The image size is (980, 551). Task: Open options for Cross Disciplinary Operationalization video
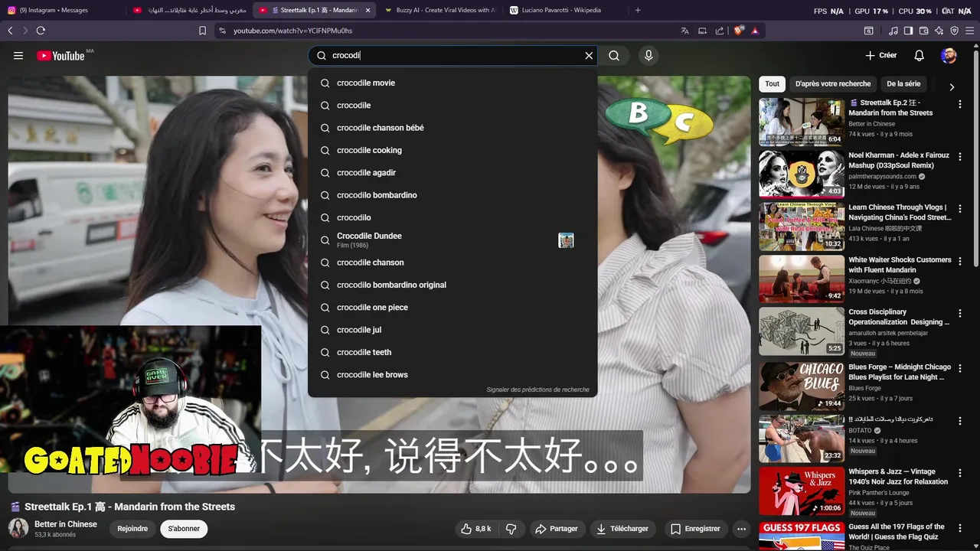[960, 314]
